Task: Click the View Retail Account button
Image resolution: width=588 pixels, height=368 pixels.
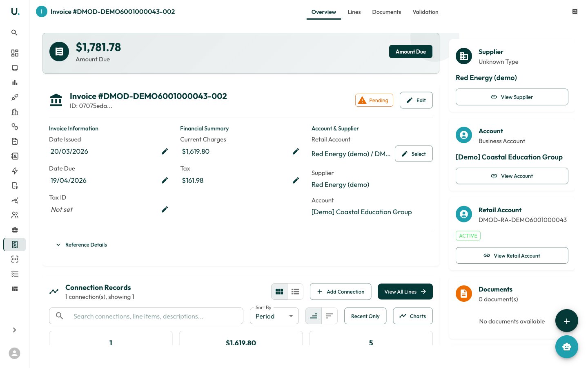Action: (512, 256)
